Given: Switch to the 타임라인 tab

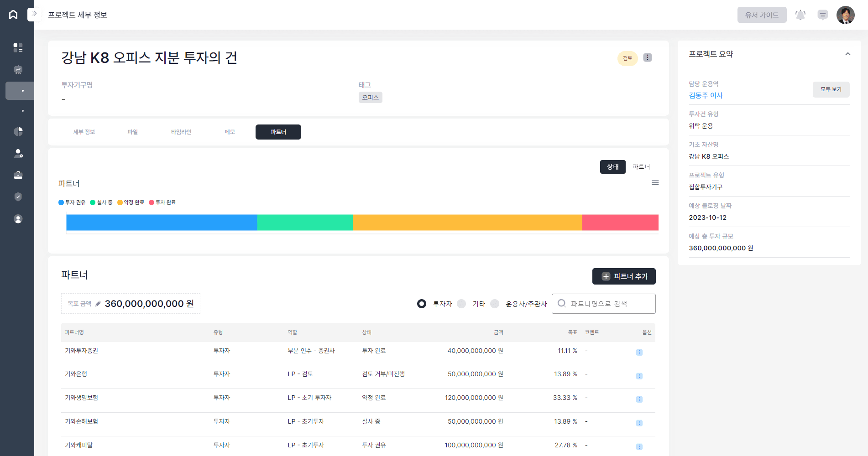Looking at the screenshot, I should 181,132.
